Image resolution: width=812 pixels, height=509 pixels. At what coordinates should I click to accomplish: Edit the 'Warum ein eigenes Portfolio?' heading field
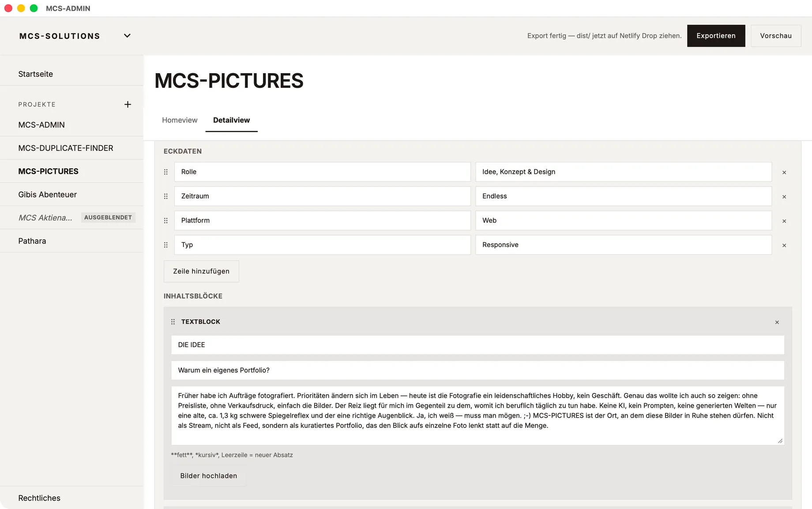tap(477, 370)
